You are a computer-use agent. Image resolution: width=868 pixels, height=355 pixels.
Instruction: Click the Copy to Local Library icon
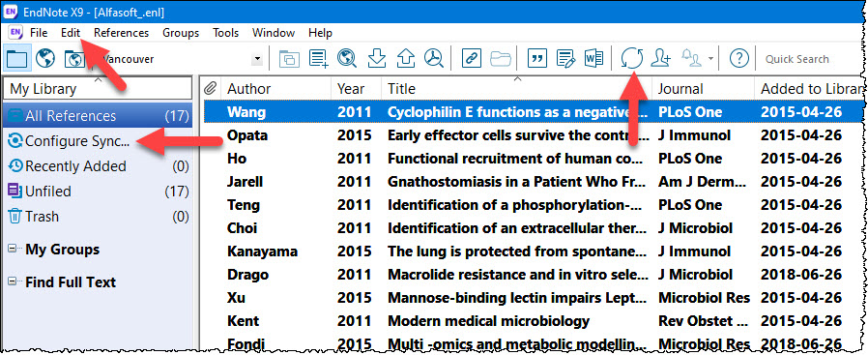pyautogui.click(x=288, y=58)
